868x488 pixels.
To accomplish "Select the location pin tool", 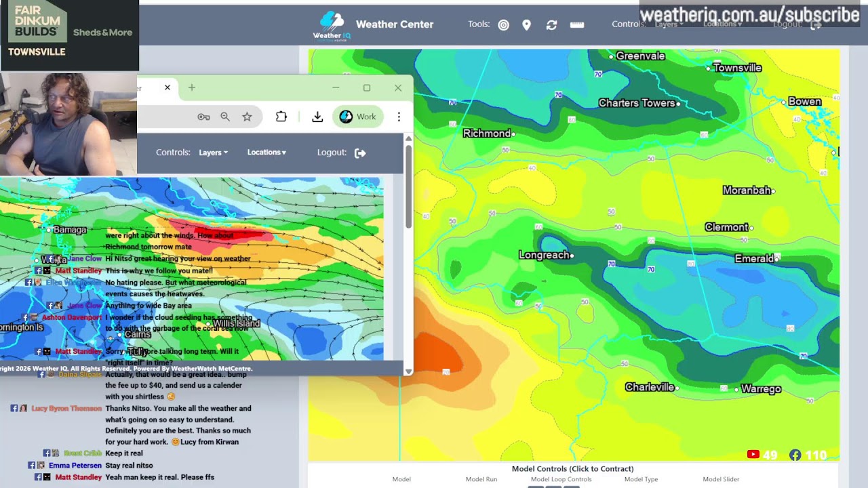I will point(526,25).
